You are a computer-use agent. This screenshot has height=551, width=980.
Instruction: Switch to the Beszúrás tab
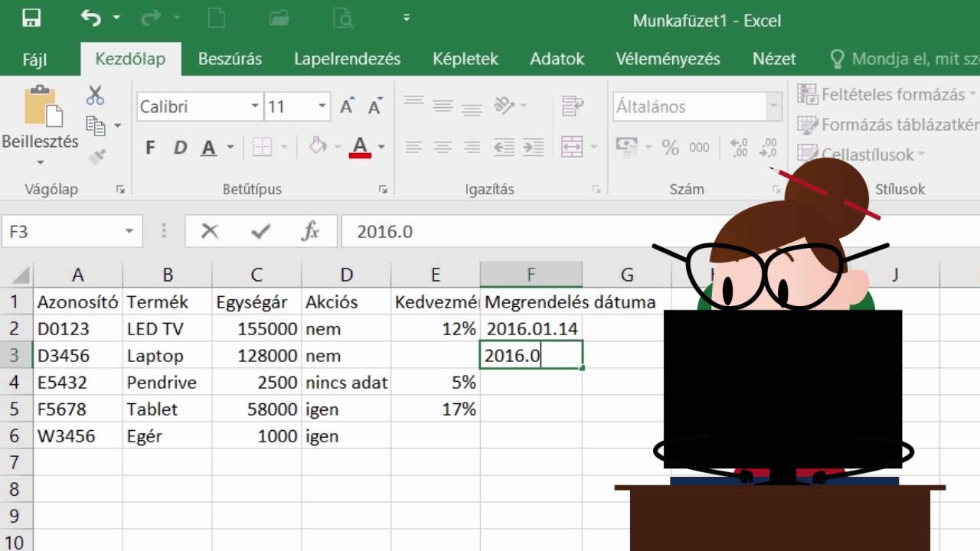230,59
